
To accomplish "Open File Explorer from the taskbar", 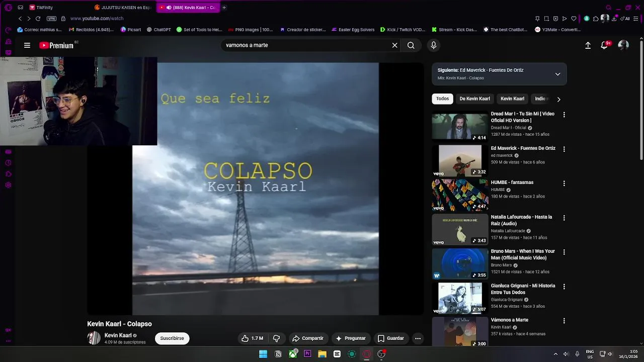I will 322,354.
